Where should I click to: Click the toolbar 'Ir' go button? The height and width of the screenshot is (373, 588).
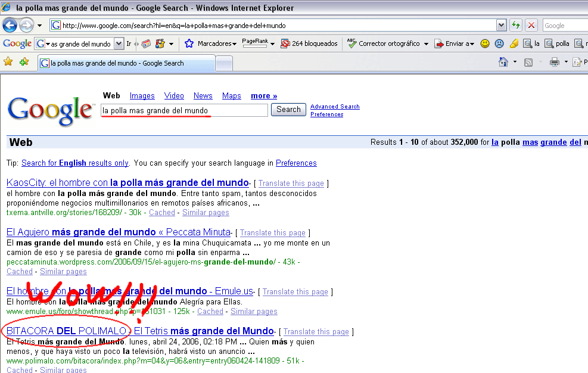pyautogui.click(x=129, y=43)
